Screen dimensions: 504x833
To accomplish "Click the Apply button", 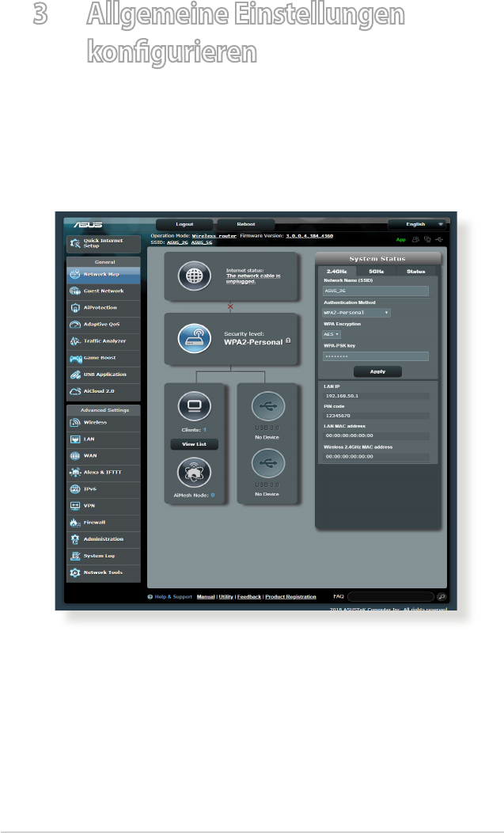I will [377, 372].
